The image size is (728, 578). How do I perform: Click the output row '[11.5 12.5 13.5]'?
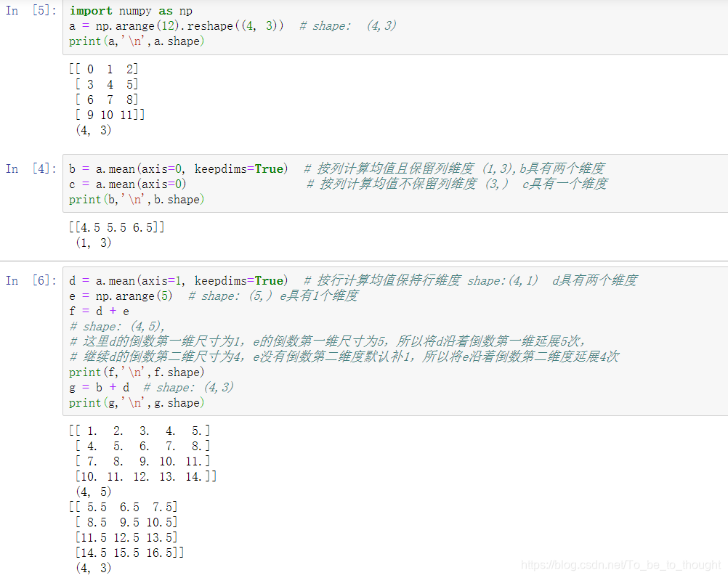126,537
